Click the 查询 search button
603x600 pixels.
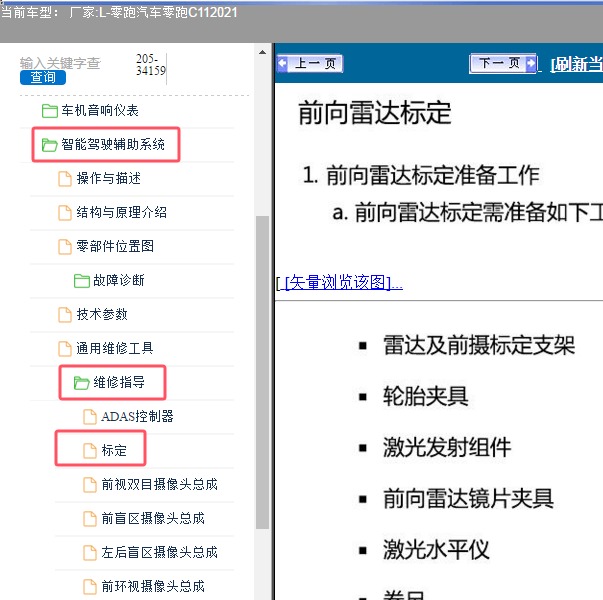pyautogui.click(x=43, y=77)
